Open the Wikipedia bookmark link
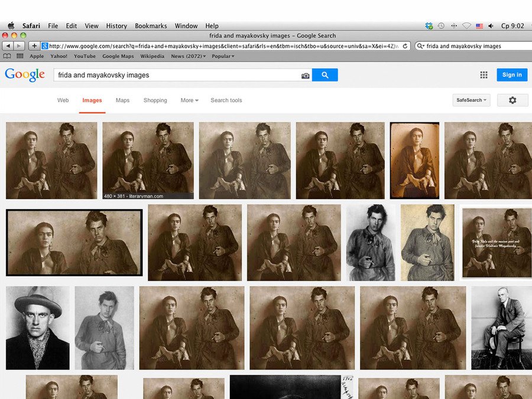The height and width of the screenshot is (399, 532). coord(152,57)
